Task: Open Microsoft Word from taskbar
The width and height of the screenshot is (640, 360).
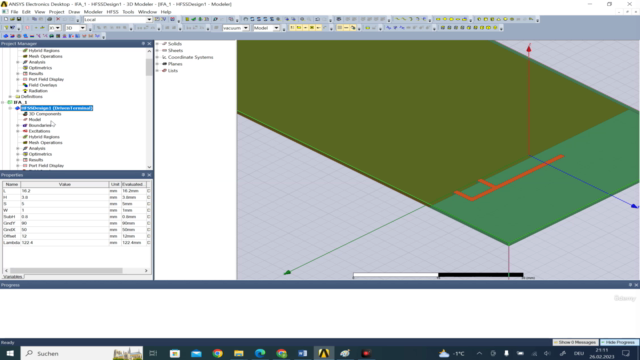Action: [x=302, y=353]
